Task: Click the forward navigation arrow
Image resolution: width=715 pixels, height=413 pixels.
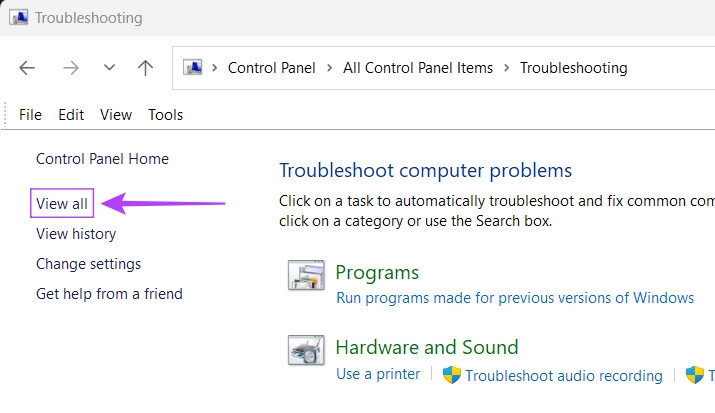Action: click(x=71, y=68)
